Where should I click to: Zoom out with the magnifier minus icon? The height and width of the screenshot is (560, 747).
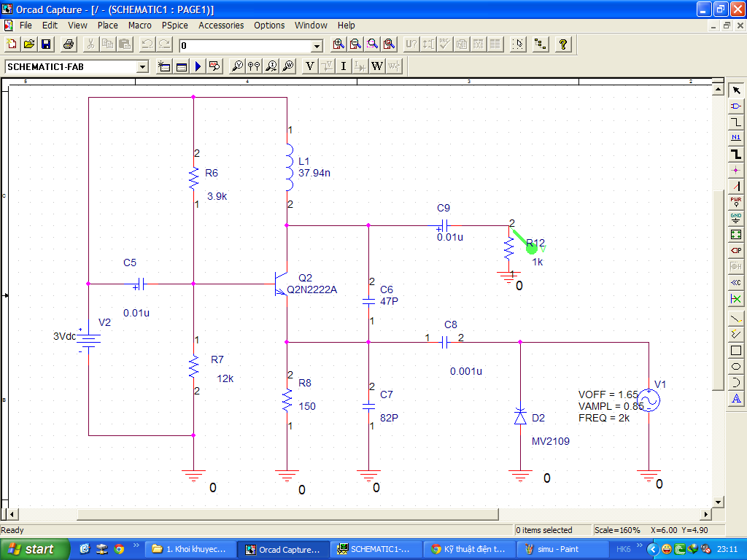(355, 44)
